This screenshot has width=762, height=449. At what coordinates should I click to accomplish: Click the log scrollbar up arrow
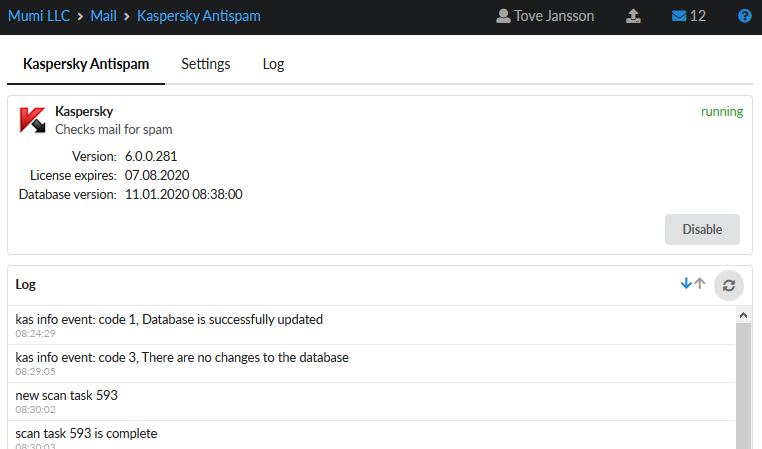pos(743,314)
